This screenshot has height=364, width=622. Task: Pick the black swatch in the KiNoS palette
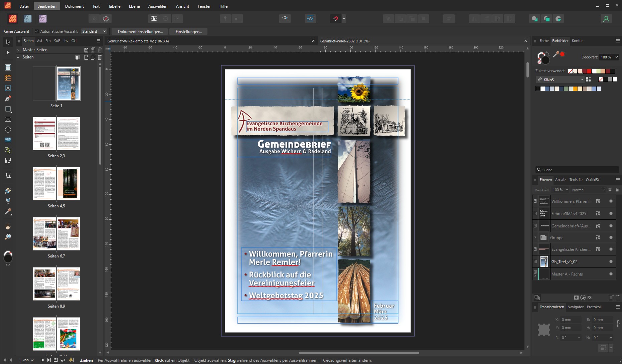[538, 88]
